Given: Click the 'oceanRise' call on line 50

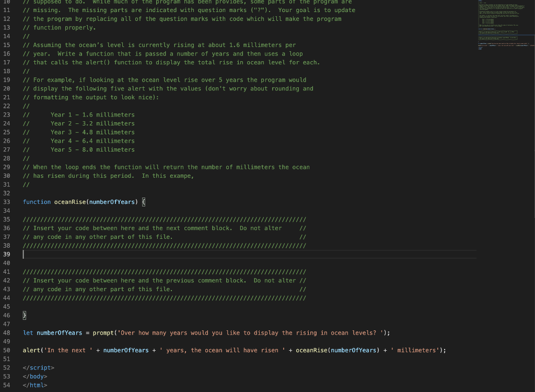Looking at the screenshot, I should [x=311, y=350].
